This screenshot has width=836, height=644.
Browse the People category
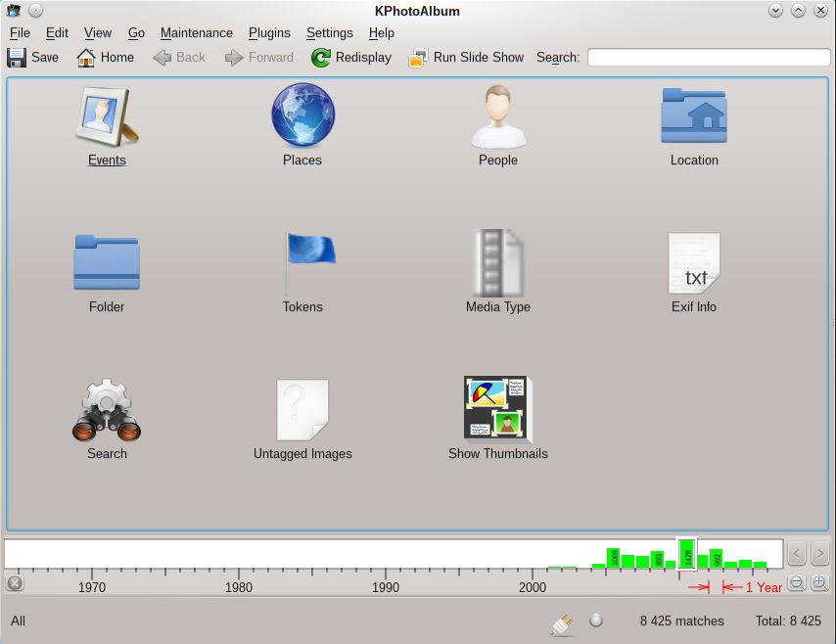click(x=498, y=126)
